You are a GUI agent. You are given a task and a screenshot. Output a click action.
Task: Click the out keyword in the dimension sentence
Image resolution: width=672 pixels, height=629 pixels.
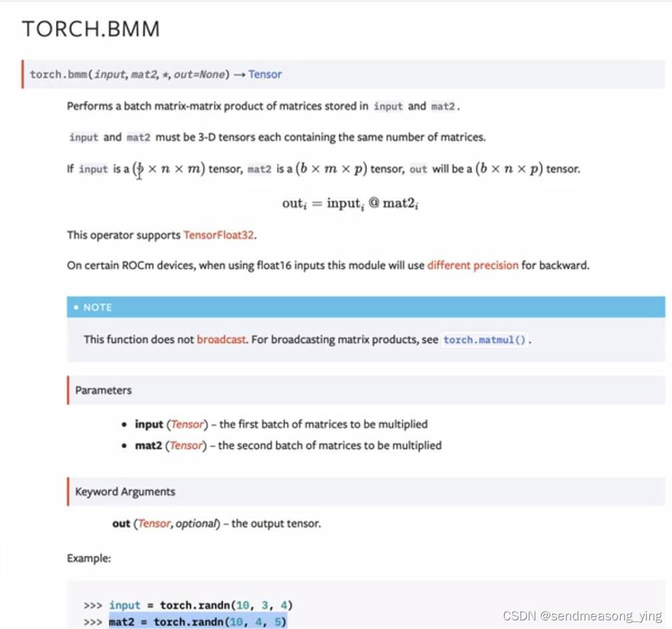pyautogui.click(x=418, y=169)
